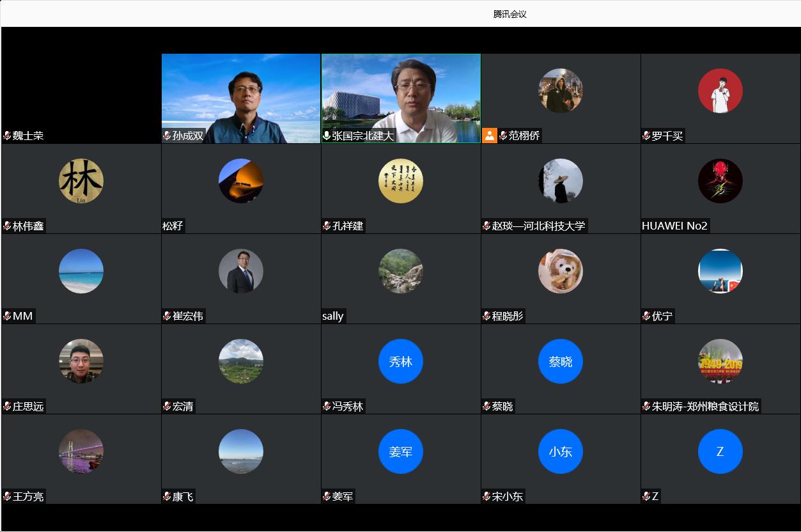Click the 腾讯会议 window title
The width and height of the screenshot is (801, 532).
pos(509,14)
